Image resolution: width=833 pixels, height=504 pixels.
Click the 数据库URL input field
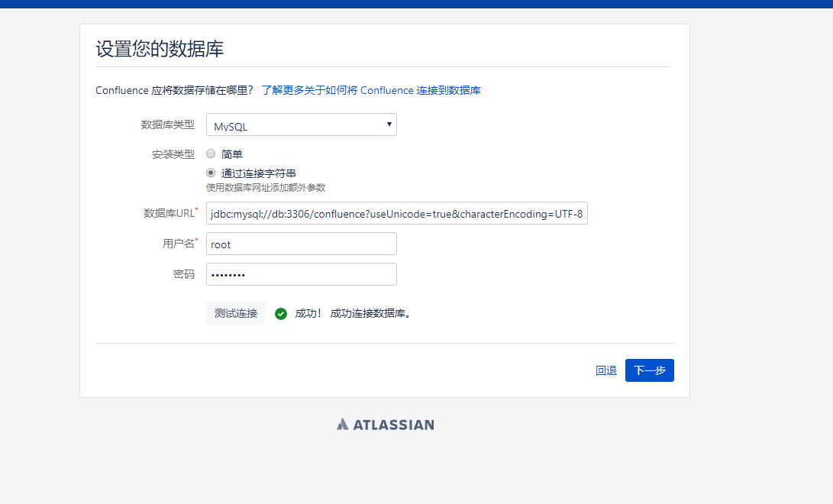[397, 214]
